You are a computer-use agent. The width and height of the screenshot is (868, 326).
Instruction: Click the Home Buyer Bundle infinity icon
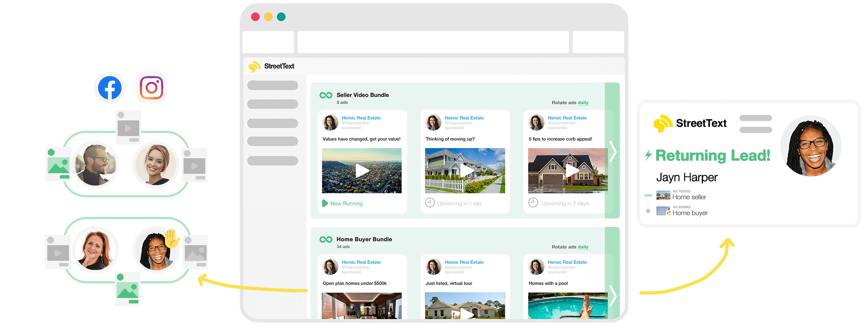pos(326,240)
